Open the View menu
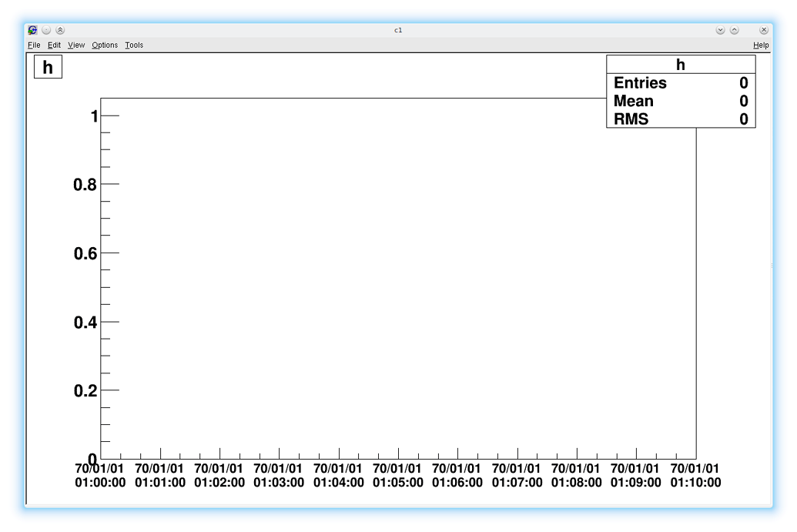This screenshot has height=532, width=797. click(x=76, y=45)
